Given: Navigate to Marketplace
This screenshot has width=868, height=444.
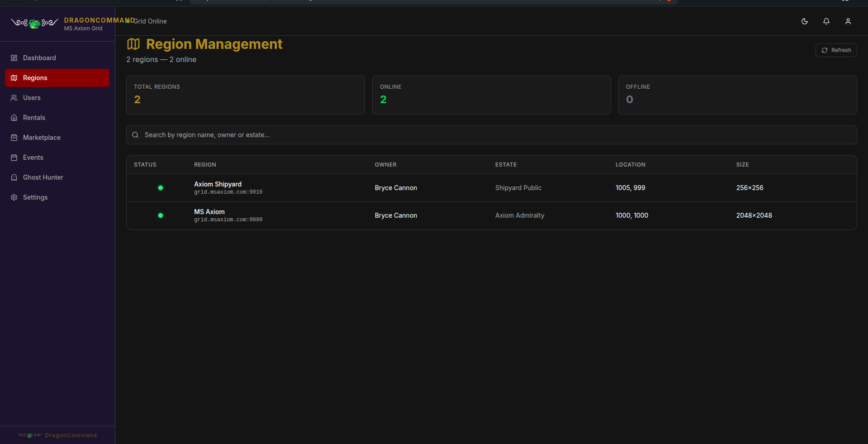Looking at the screenshot, I should click(57, 138).
